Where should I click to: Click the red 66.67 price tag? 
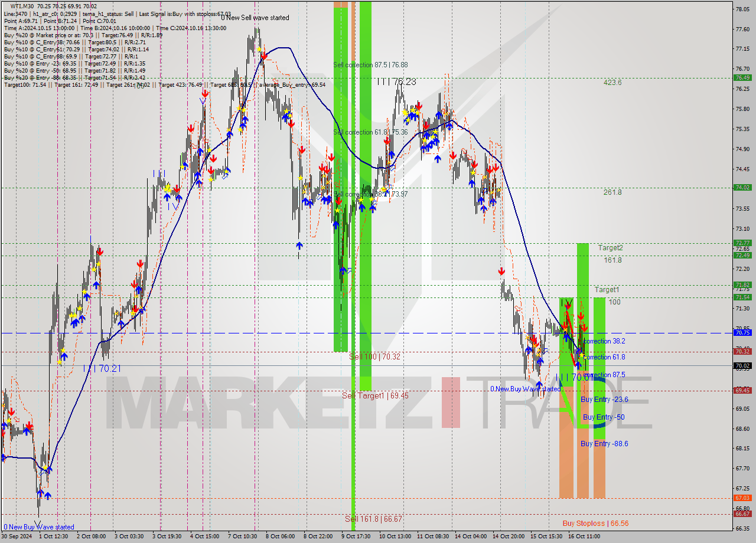click(x=742, y=513)
